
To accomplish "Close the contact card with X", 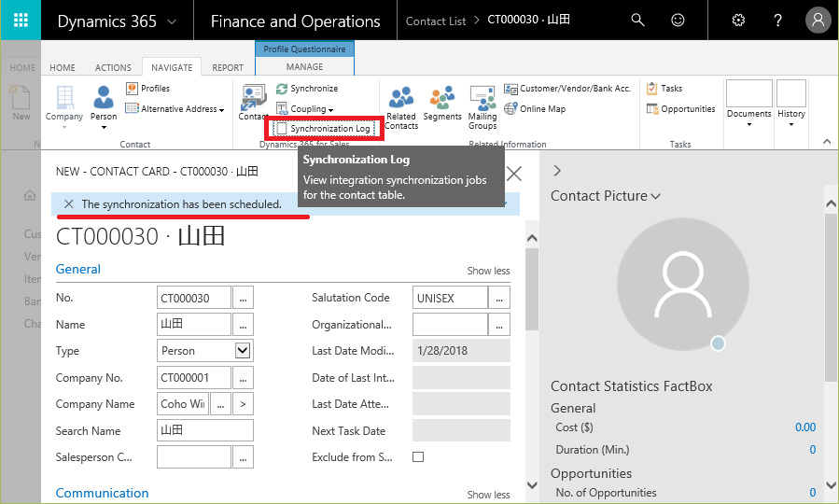I will pyautogui.click(x=513, y=174).
